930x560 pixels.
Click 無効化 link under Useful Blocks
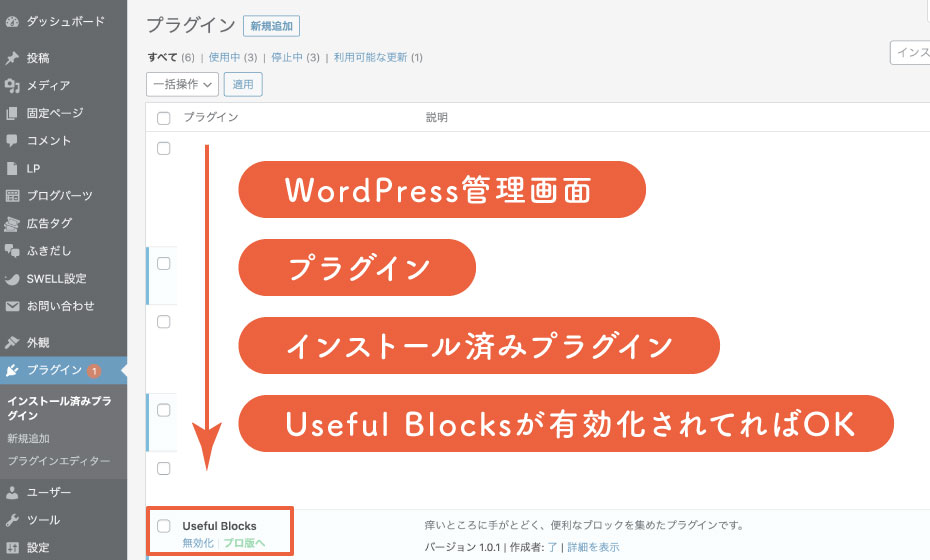click(198, 543)
